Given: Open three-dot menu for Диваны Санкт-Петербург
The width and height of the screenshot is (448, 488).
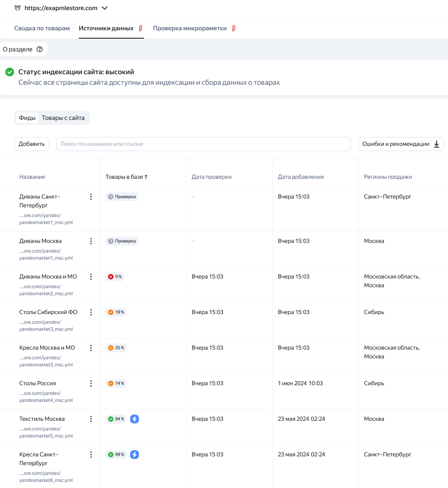Looking at the screenshot, I should point(91,197).
